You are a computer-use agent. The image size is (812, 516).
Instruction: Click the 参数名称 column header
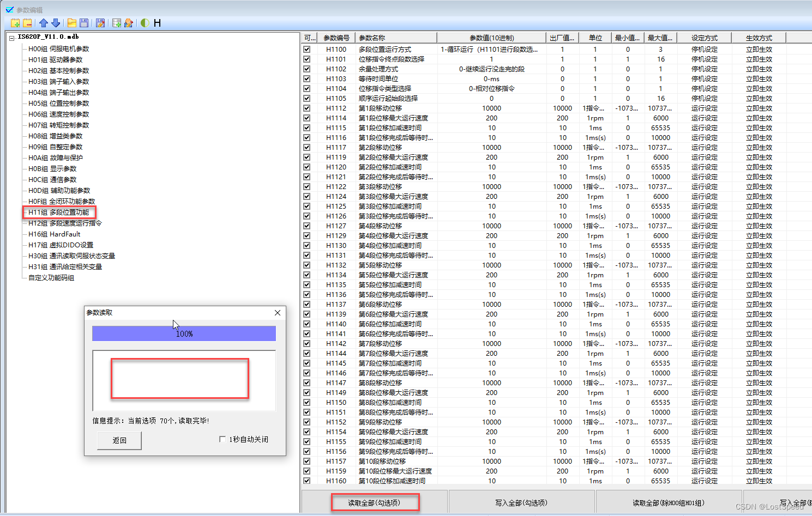click(x=396, y=38)
